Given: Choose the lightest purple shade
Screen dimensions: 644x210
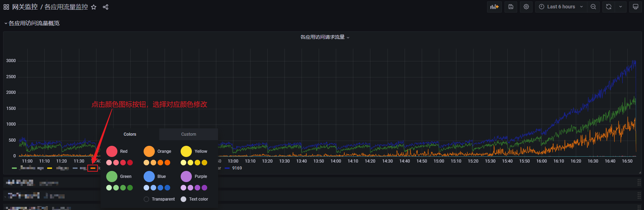Looking at the screenshot, I should click(183, 188).
